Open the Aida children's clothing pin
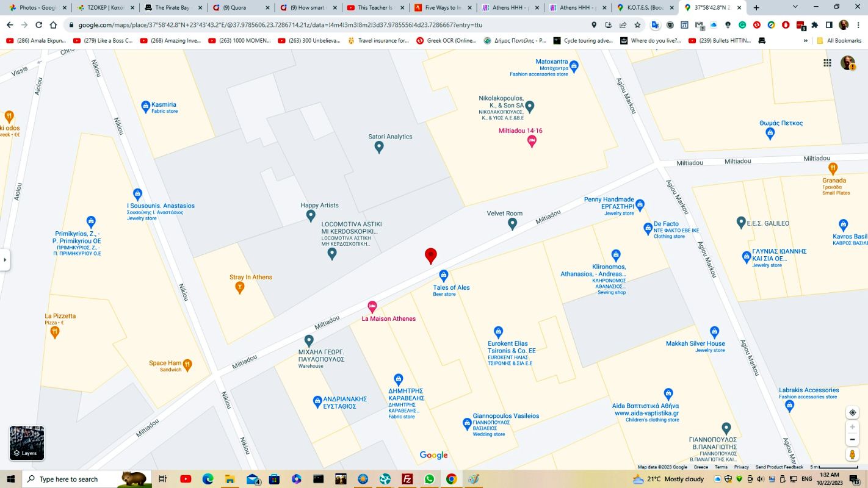Image resolution: width=868 pixels, height=488 pixels. coord(668,393)
